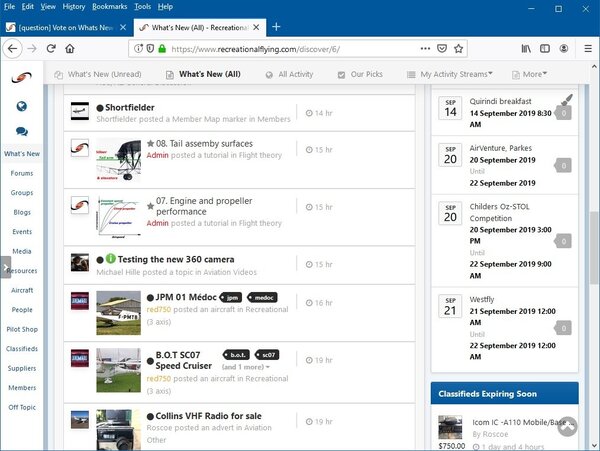
Task: Open the My Activity Streams dropdown
Action: (x=463, y=74)
